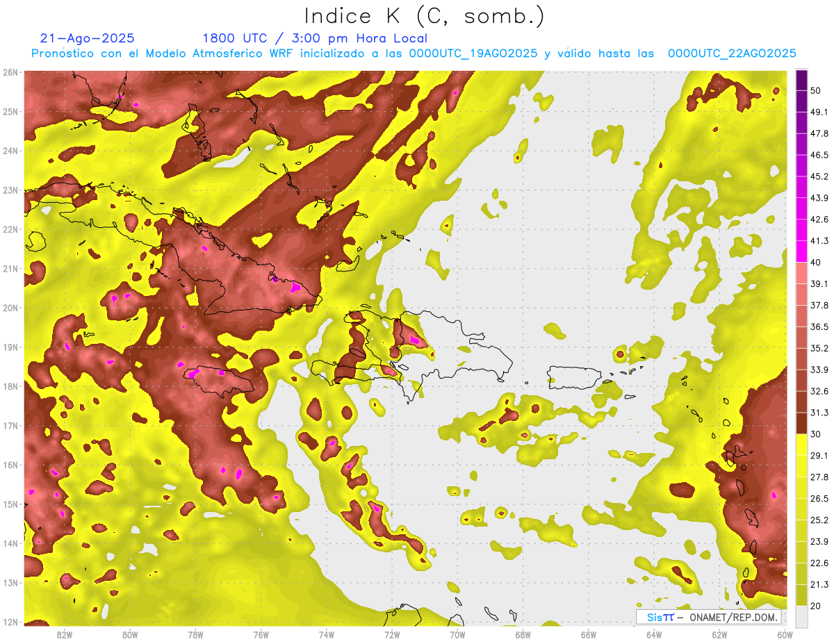Click the longitude label "62W"
The width and height of the screenshot is (834, 644).
[x=720, y=634]
